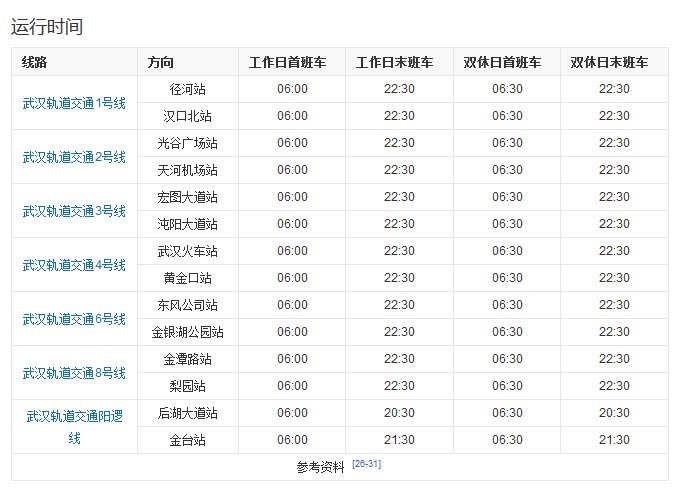Select the 武汉火车站 direction cell
This screenshot has width=699, height=491.
[x=188, y=251]
